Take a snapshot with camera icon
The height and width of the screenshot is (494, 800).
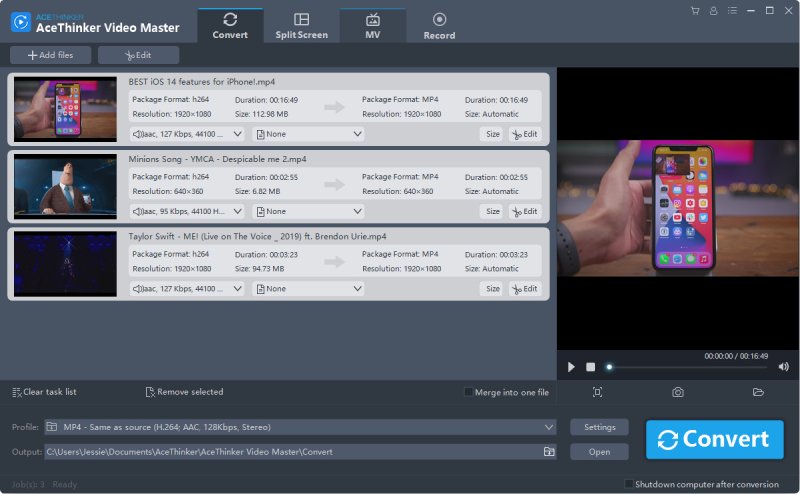[678, 392]
